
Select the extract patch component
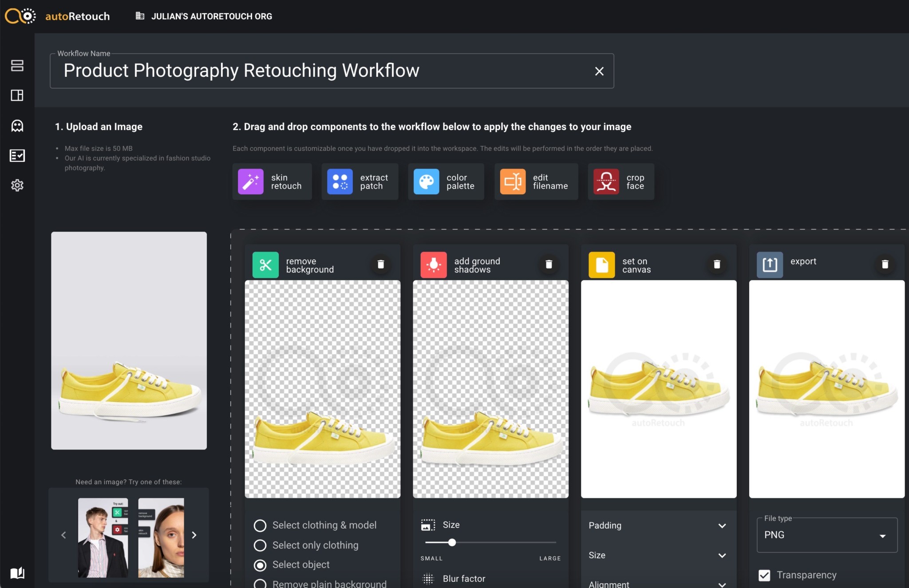click(360, 182)
